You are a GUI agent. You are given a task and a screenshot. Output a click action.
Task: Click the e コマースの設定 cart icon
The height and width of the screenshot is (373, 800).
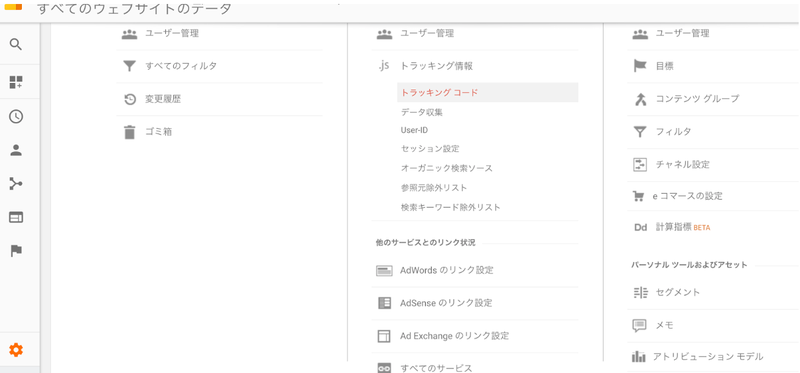coord(638,196)
